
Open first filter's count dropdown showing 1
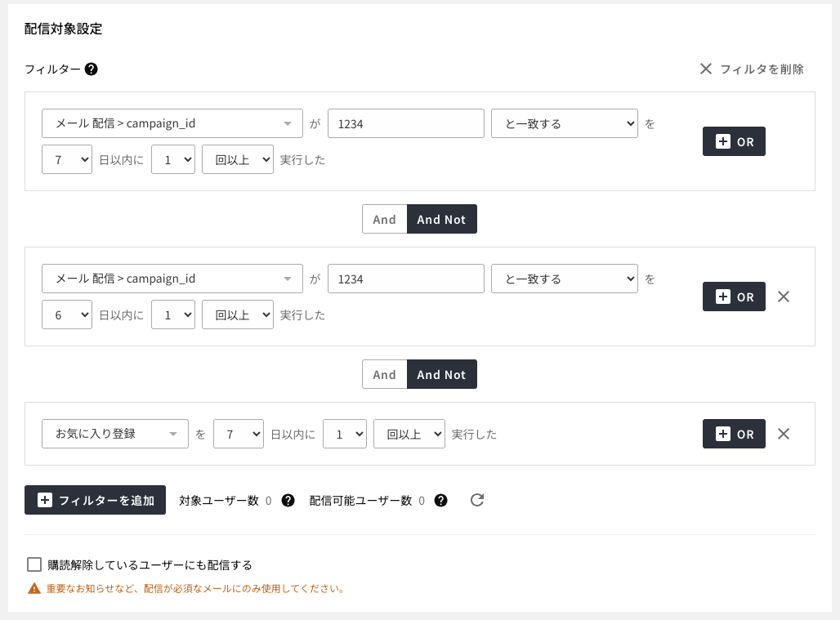coord(173,159)
